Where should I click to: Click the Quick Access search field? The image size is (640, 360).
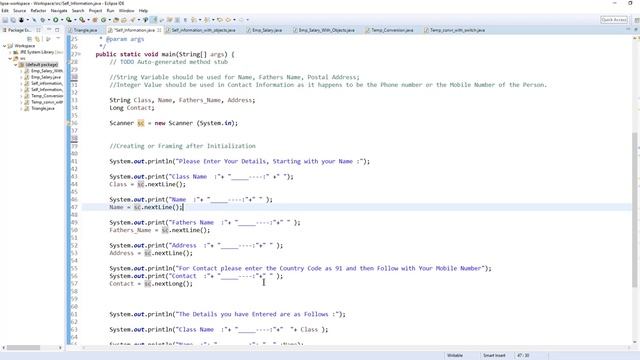pos(614,20)
